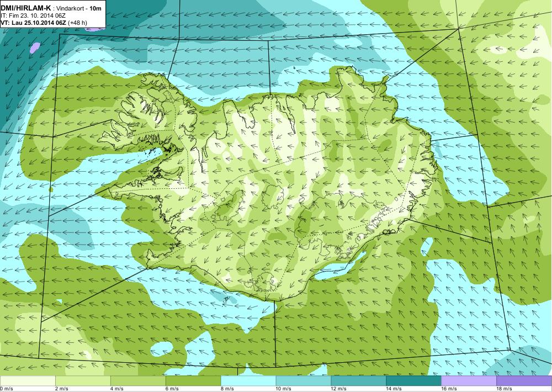This screenshot has height=392, width=552.
Task: Select the '8 m/s' legend label
Action: pos(227,389)
